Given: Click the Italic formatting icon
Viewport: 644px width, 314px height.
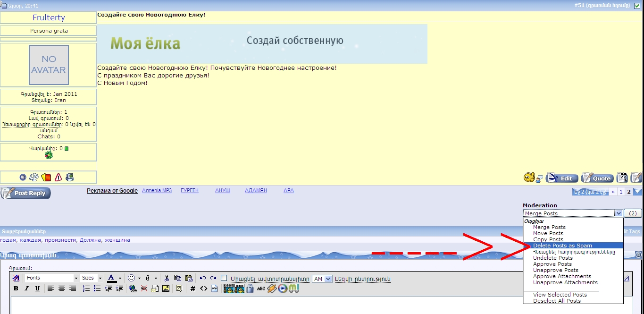Looking at the screenshot, I should coord(26,289).
